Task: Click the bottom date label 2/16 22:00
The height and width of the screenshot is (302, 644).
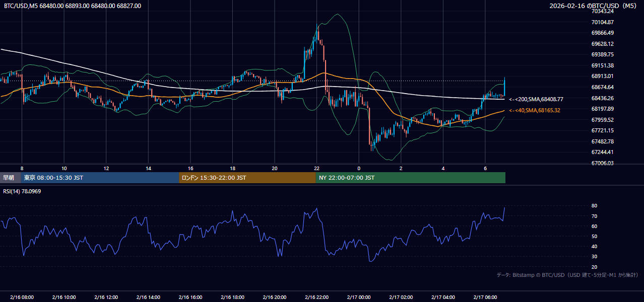Action: coord(316,297)
